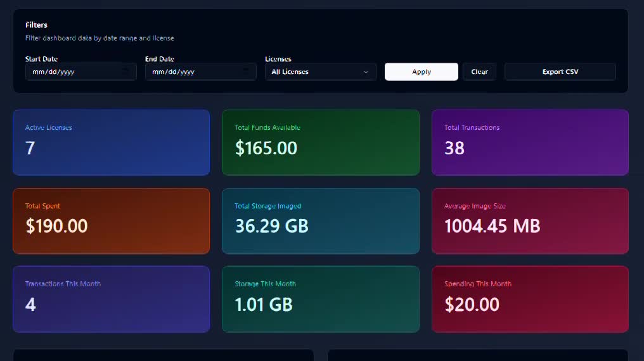Focus the Start Date input field
Screen dimensions: 644x361
point(70,72)
